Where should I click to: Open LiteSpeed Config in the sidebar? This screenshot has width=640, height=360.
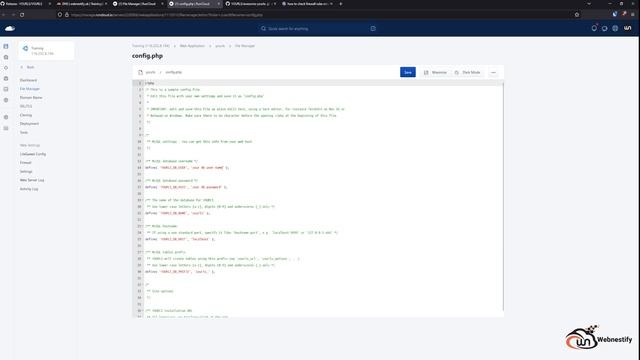(x=33, y=154)
